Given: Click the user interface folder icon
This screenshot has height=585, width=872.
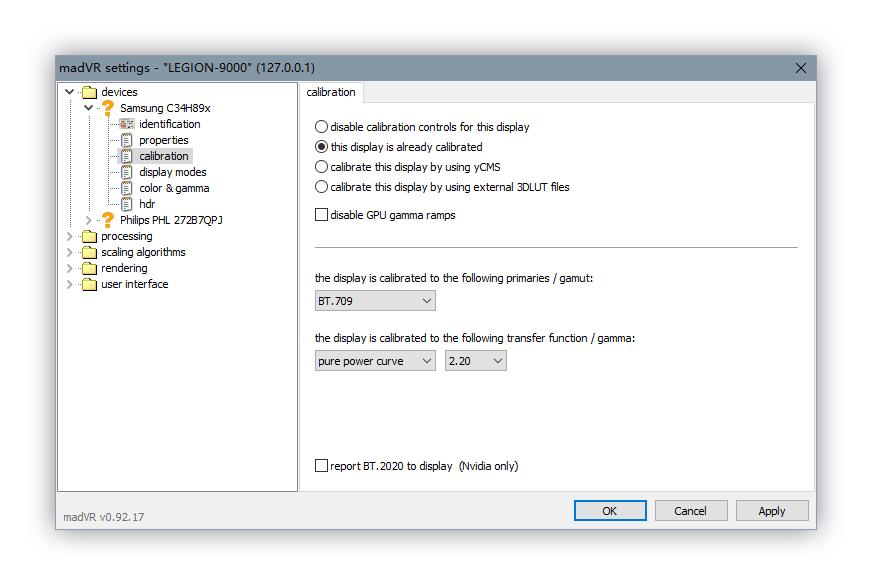Looking at the screenshot, I should pyautogui.click(x=90, y=285).
